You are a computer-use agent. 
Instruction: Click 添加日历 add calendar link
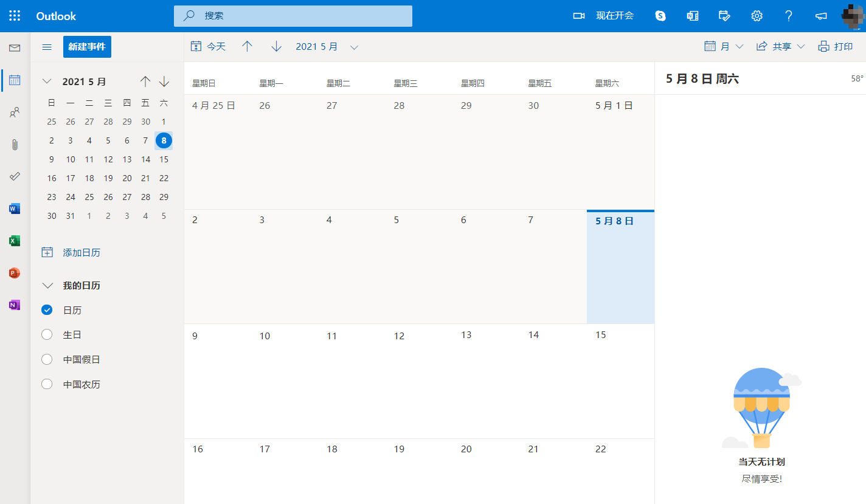(x=71, y=252)
